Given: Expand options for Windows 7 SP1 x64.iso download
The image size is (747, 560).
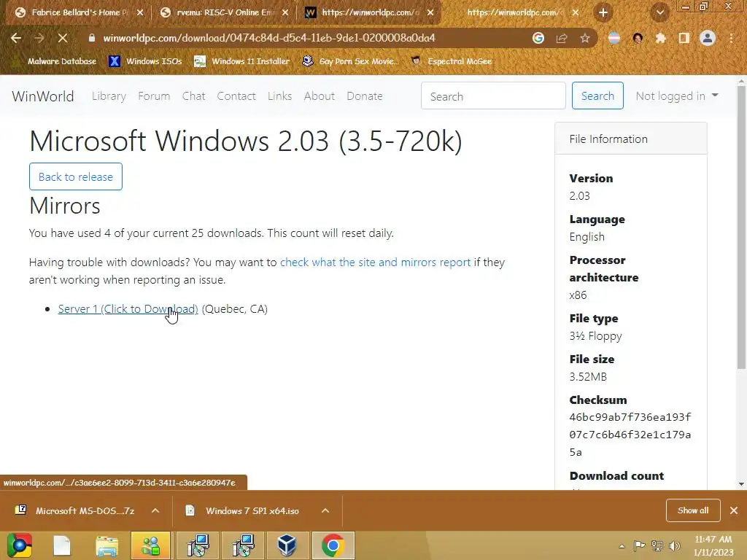Looking at the screenshot, I should [325, 511].
